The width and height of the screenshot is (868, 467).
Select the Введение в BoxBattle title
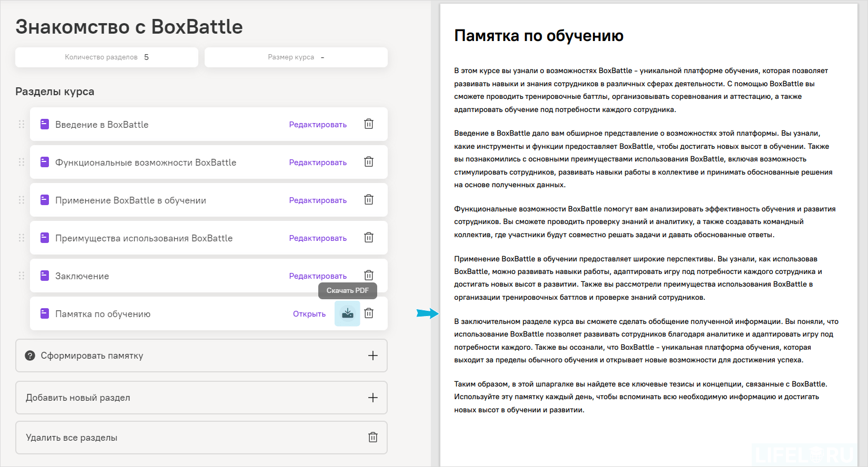[102, 125]
